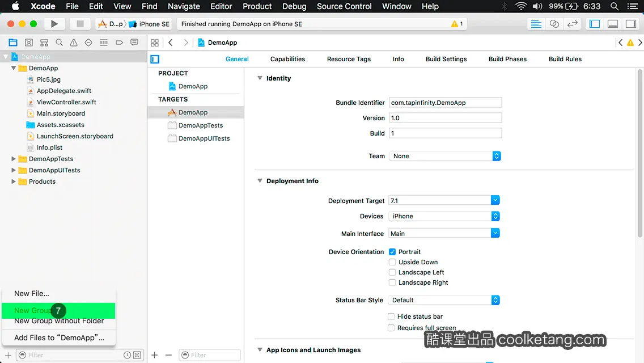Screen dimensions: 644x363
Task: Open the Team dropdown
Action: 445,156
